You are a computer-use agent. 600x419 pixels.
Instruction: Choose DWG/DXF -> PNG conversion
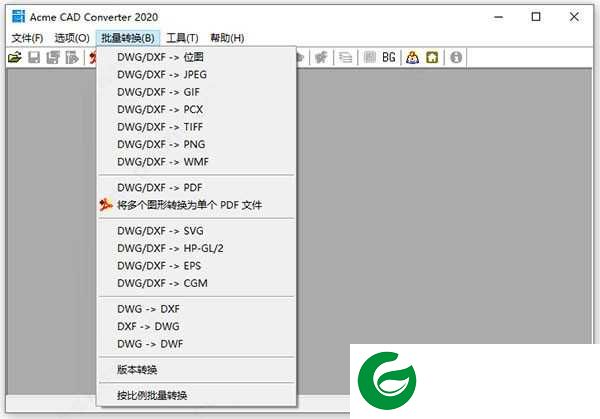click(x=197, y=144)
